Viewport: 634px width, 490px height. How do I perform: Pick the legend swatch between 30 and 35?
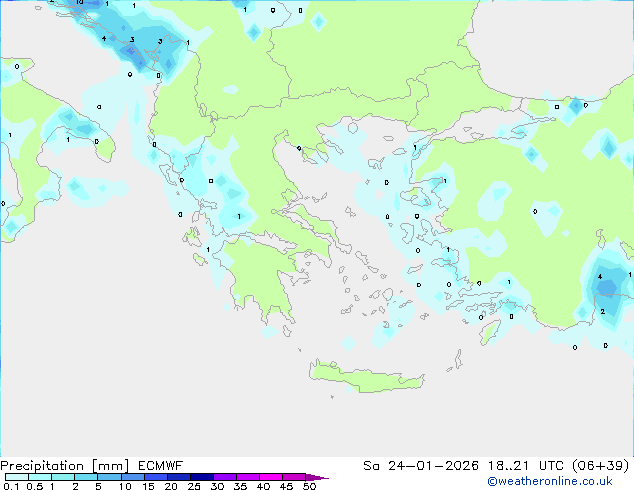pyautogui.click(x=224, y=477)
